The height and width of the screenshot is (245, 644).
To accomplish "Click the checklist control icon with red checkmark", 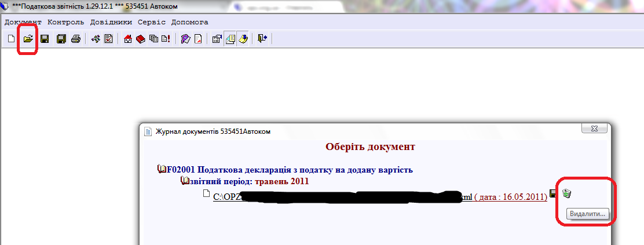I will click(x=108, y=39).
